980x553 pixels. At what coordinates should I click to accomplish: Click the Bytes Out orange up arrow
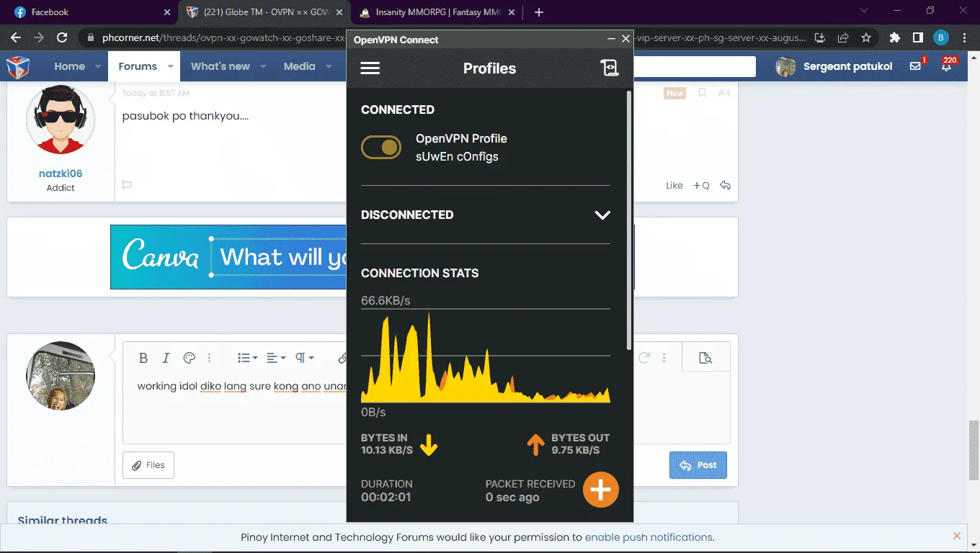(x=535, y=445)
